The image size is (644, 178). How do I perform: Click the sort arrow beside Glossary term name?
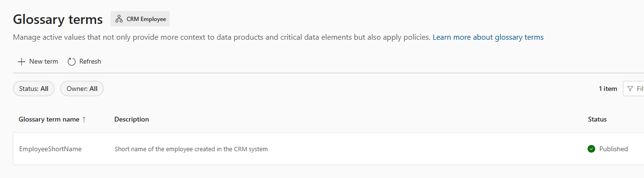tap(84, 120)
